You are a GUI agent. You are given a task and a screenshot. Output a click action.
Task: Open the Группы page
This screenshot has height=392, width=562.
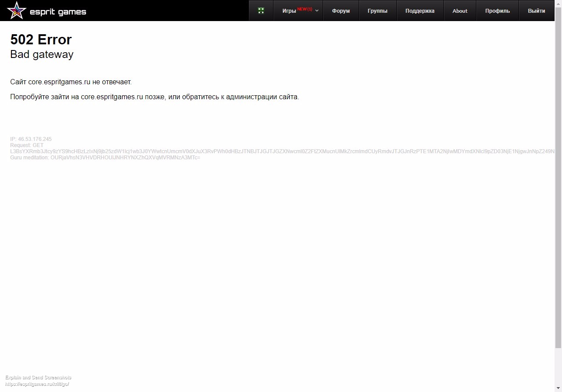click(378, 11)
